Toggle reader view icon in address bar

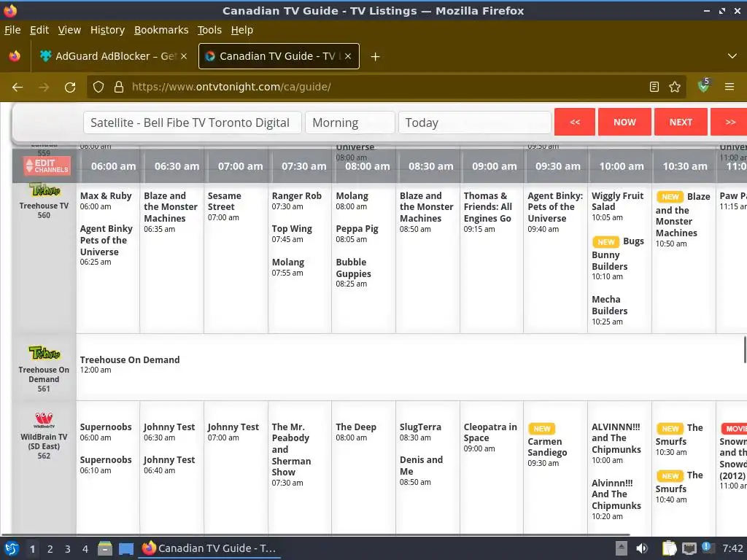click(x=654, y=87)
